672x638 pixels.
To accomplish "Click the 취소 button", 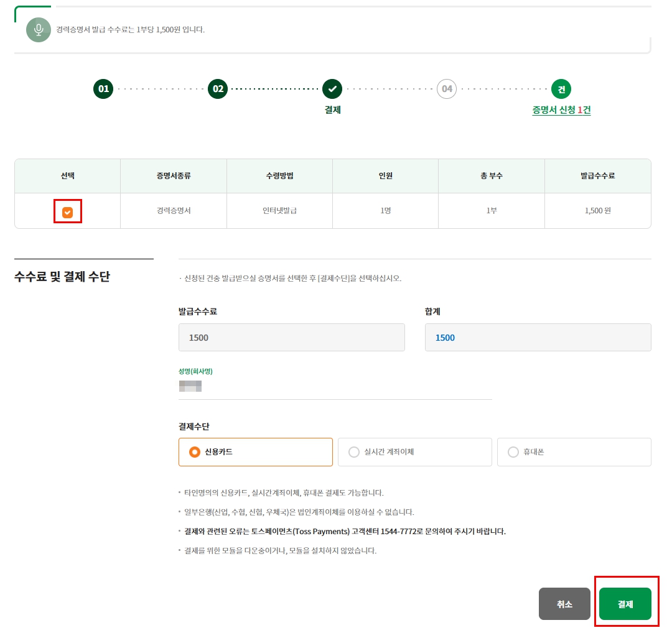I will 564,603.
